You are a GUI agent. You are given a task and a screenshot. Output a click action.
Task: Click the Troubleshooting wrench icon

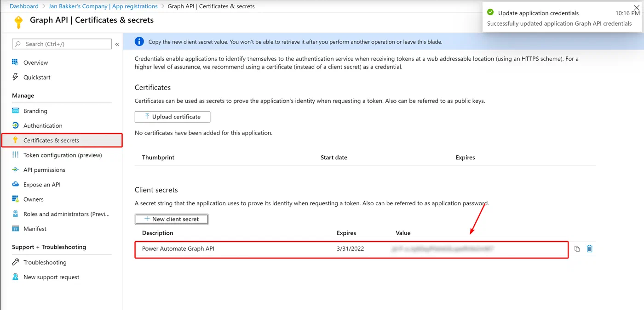coord(15,262)
